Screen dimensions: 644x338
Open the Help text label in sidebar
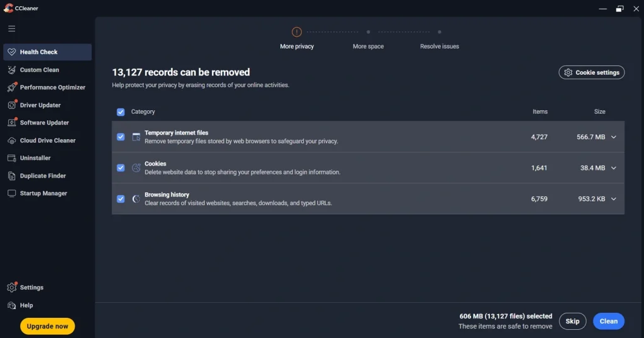click(26, 305)
